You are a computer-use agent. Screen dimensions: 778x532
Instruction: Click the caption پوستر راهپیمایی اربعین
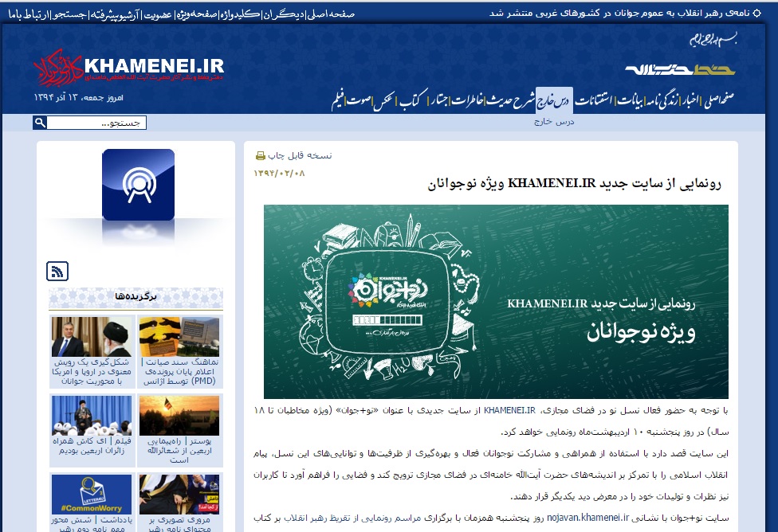click(x=179, y=450)
